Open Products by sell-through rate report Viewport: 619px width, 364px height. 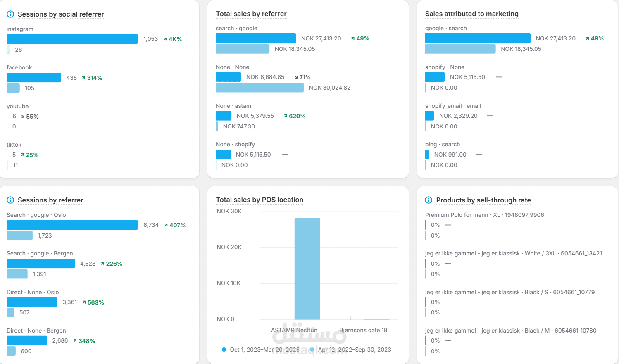[x=483, y=200]
